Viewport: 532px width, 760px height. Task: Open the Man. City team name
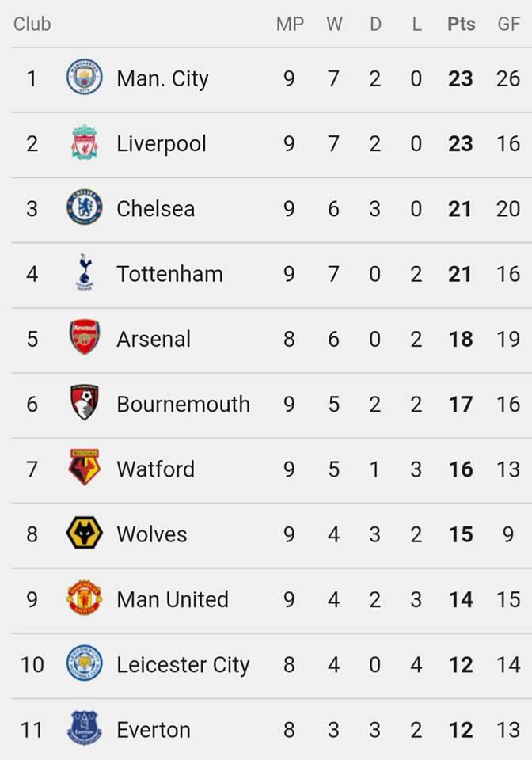tap(163, 79)
